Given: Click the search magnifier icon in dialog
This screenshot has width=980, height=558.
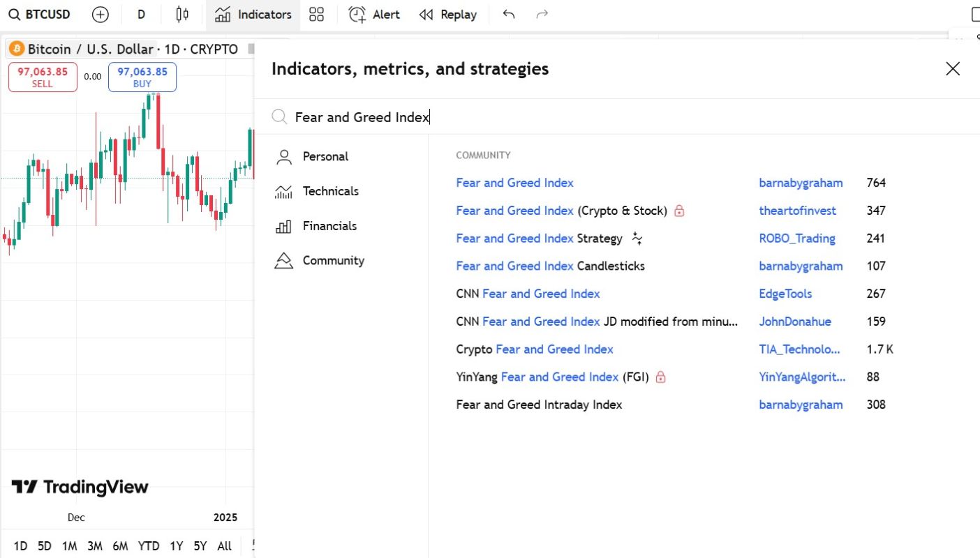Looking at the screenshot, I should pyautogui.click(x=279, y=116).
